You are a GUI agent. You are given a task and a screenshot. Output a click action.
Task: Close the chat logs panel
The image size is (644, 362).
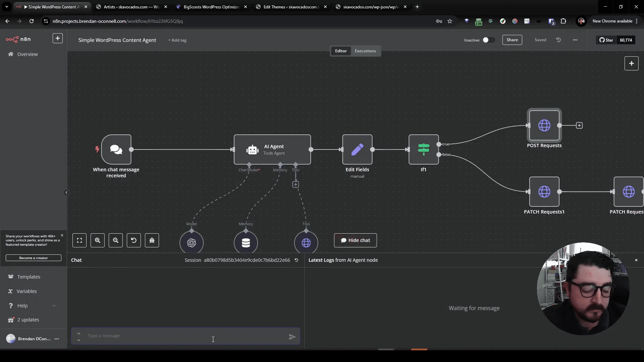[x=636, y=260]
